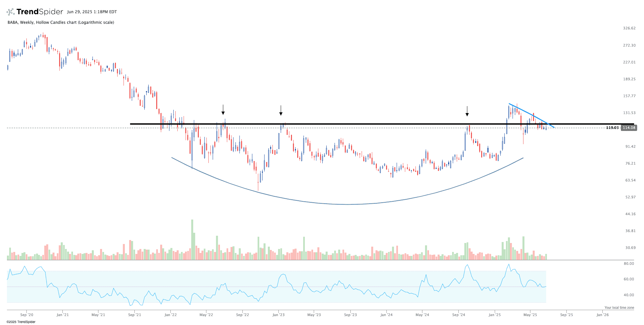This screenshot has width=644, height=325.
Task: Click the 326.62 price axis label
Action: (629, 28)
